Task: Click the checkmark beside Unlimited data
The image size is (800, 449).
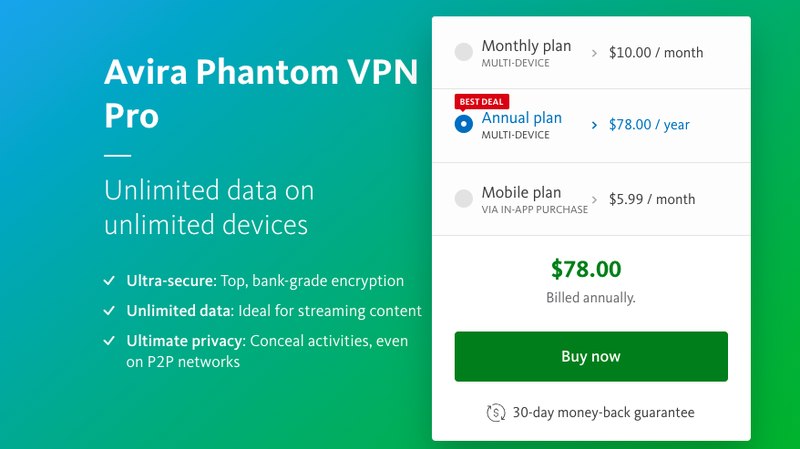Action: (x=109, y=311)
